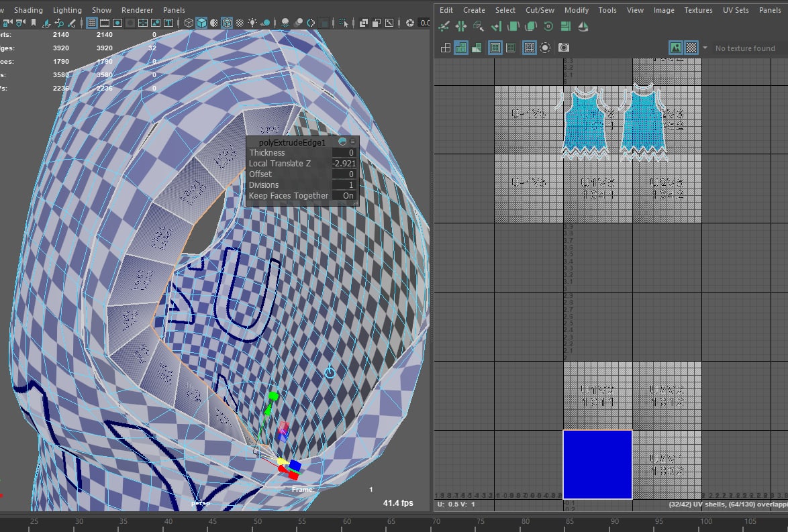Toggle Wireframe on Shaded
Screen dimensions: 788x532
click(x=227, y=23)
